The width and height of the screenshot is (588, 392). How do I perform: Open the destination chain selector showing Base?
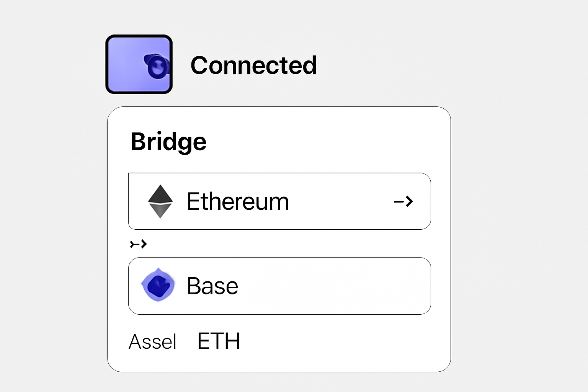coord(279,286)
